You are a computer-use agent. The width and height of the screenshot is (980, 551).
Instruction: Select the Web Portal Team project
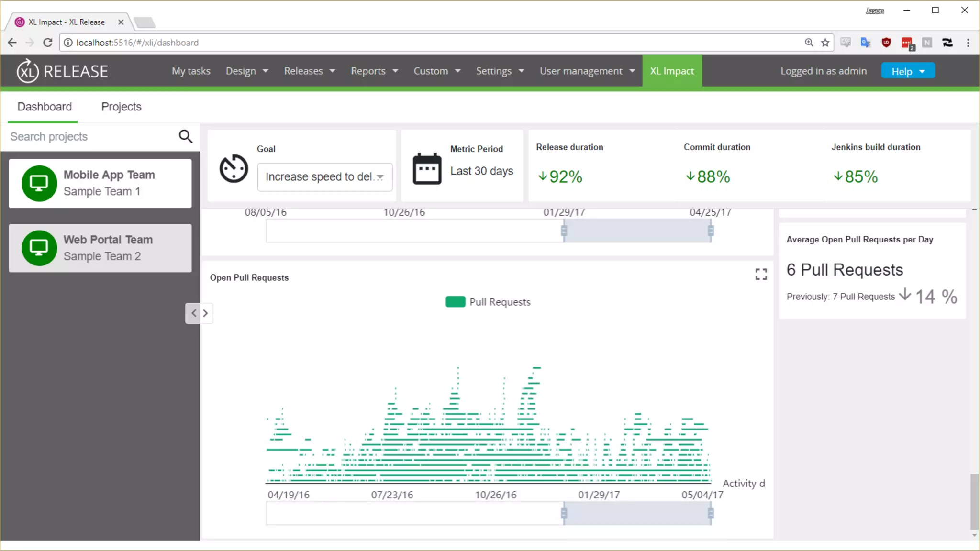point(100,248)
